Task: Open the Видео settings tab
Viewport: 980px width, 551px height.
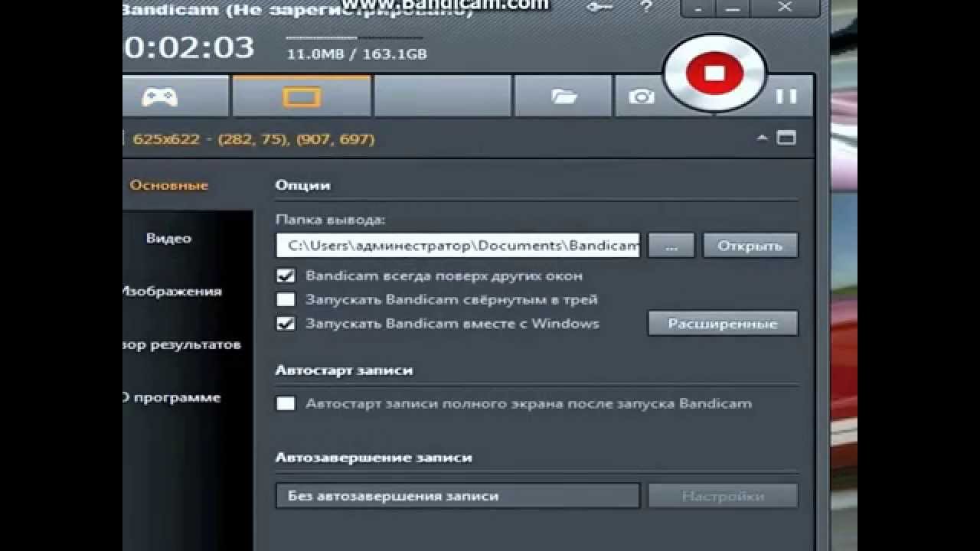Action: [168, 238]
